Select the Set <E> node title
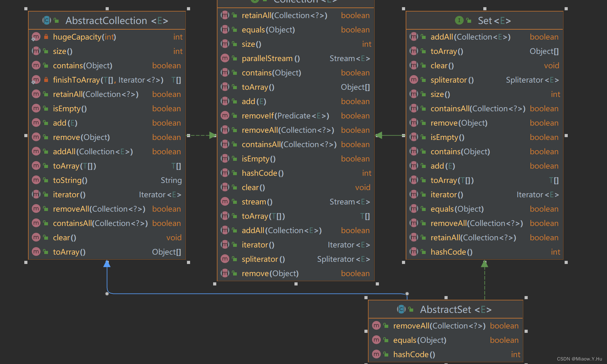Image resolution: width=607 pixels, height=364 pixels. (x=495, y=21)
